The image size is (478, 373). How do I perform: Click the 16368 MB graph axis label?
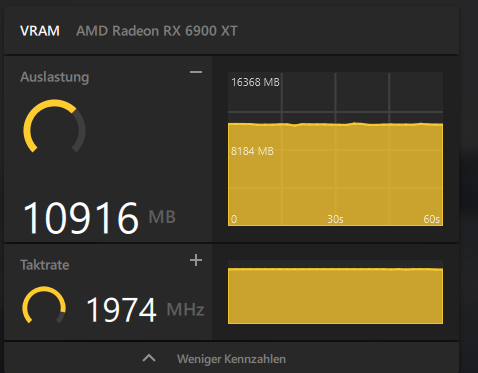[255, 82]
